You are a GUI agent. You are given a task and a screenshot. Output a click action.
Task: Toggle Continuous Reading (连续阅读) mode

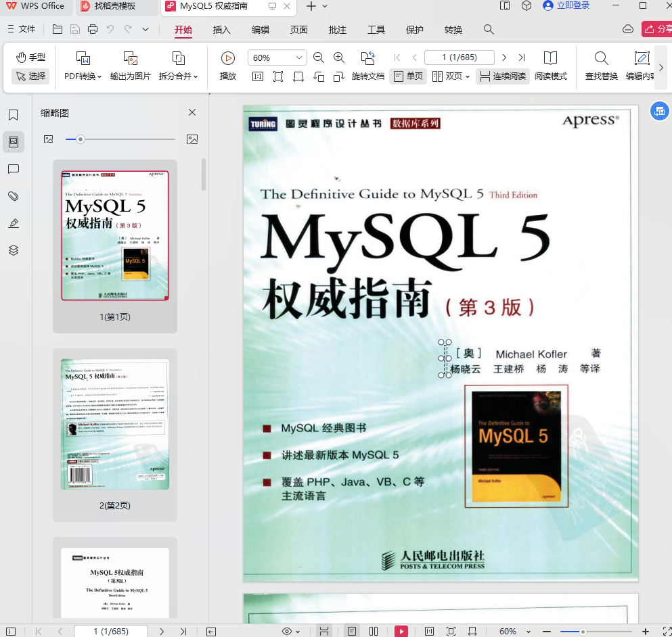(502, 76)
